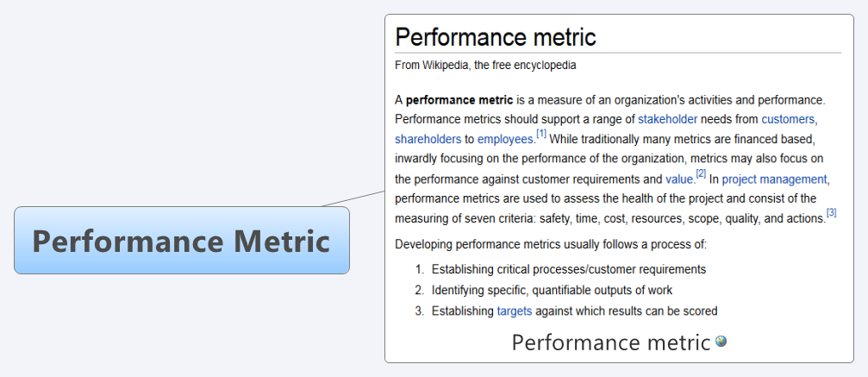The image size is (868, 377).
Task: Follow the targets link in list
Action: click(515, 311)
